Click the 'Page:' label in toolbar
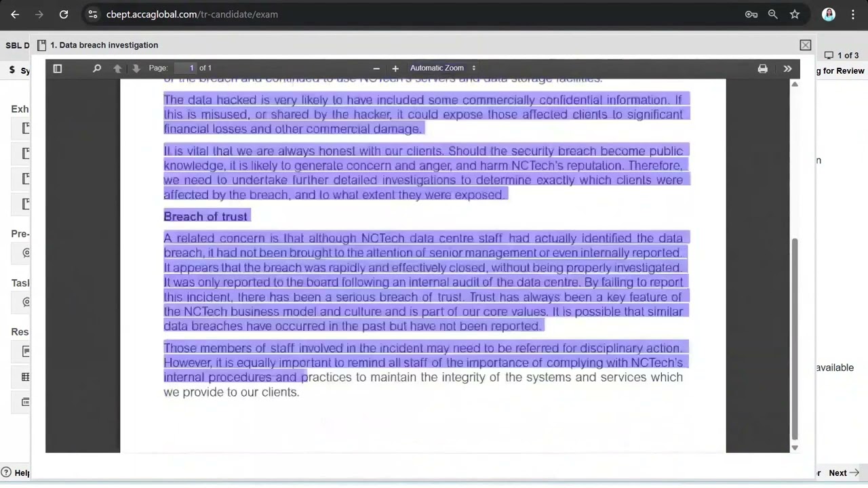The height and width of the screenshot is (488, 868). tap(158, 68)
